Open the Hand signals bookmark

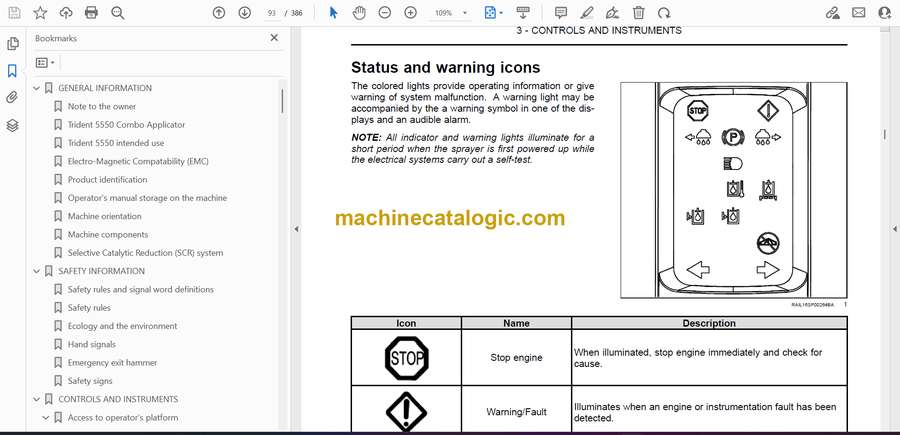click(x=92, y=344)
